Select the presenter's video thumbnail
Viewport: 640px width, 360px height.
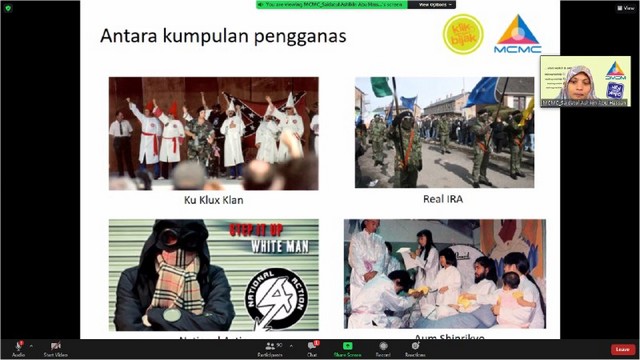(x=585, y=82)
